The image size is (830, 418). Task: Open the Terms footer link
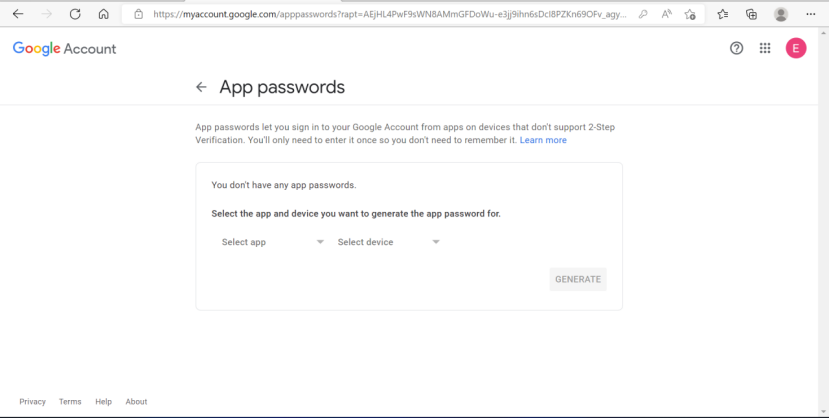[70, 402]
